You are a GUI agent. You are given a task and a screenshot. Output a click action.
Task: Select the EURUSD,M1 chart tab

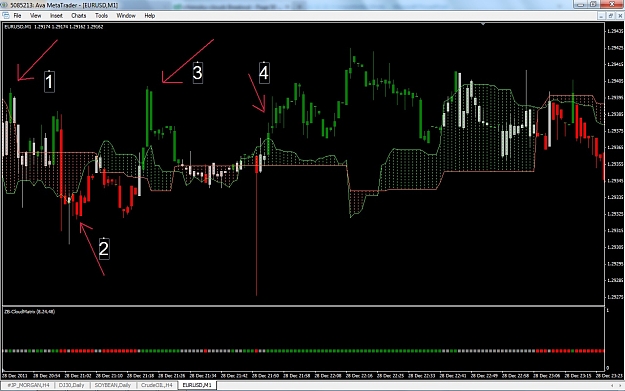197,385
